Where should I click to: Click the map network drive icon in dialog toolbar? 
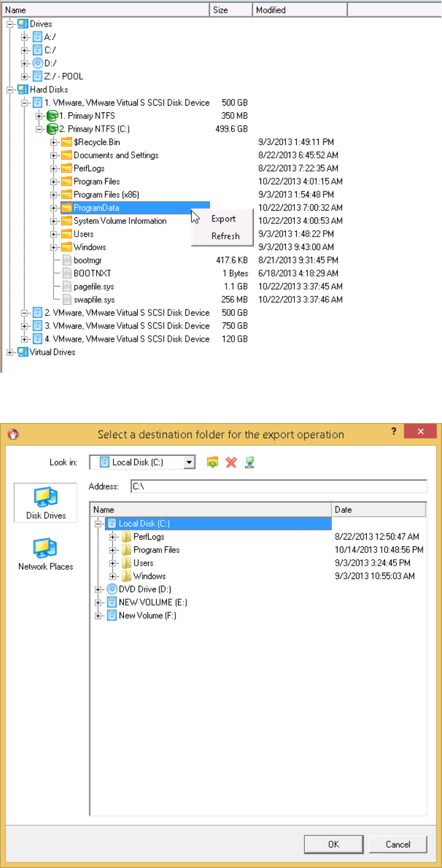click(249, 463)
